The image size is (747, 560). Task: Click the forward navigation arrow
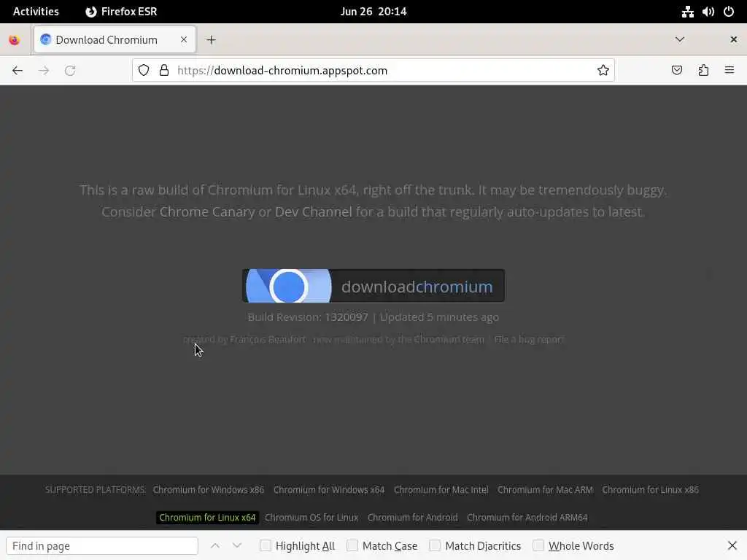44,71
